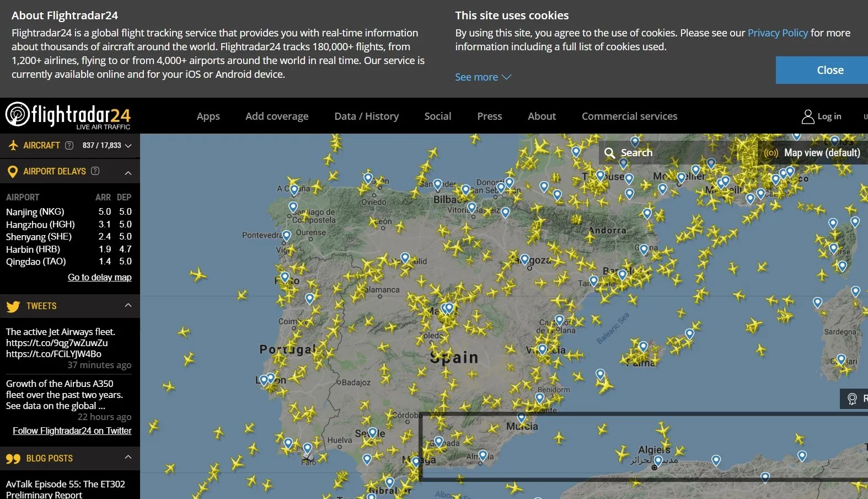Image resolution: width=868 pixels, height=499 pixels.
Task: Click the Flightradar24 logo
Action: tap(68, 115)
